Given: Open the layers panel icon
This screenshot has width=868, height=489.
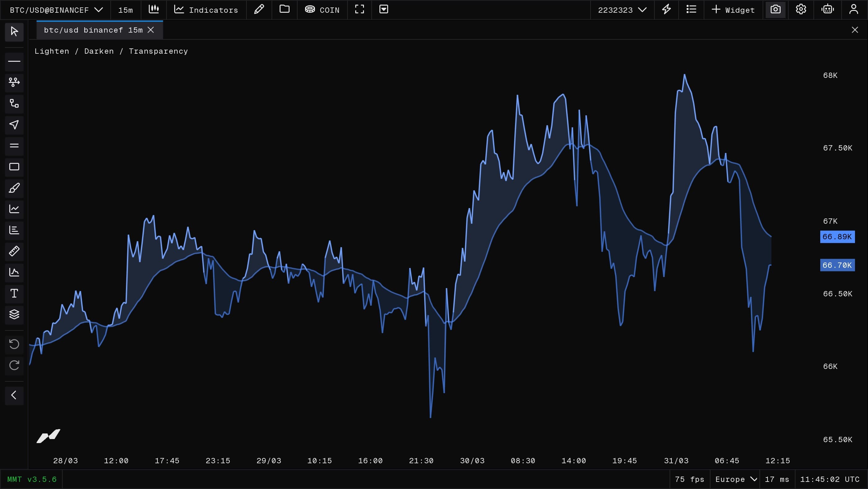Looking at the screenshot, I should pyautogui.click(x=14, y=314).
